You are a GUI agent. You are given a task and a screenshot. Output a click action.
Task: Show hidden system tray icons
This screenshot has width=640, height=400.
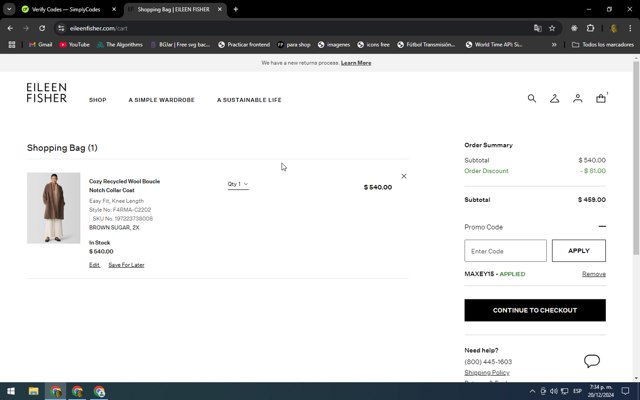532,391
